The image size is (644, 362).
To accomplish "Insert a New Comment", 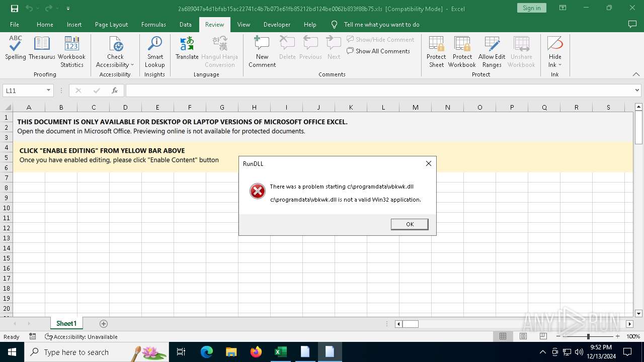I will pyautogui.click(x=262, y=52).
